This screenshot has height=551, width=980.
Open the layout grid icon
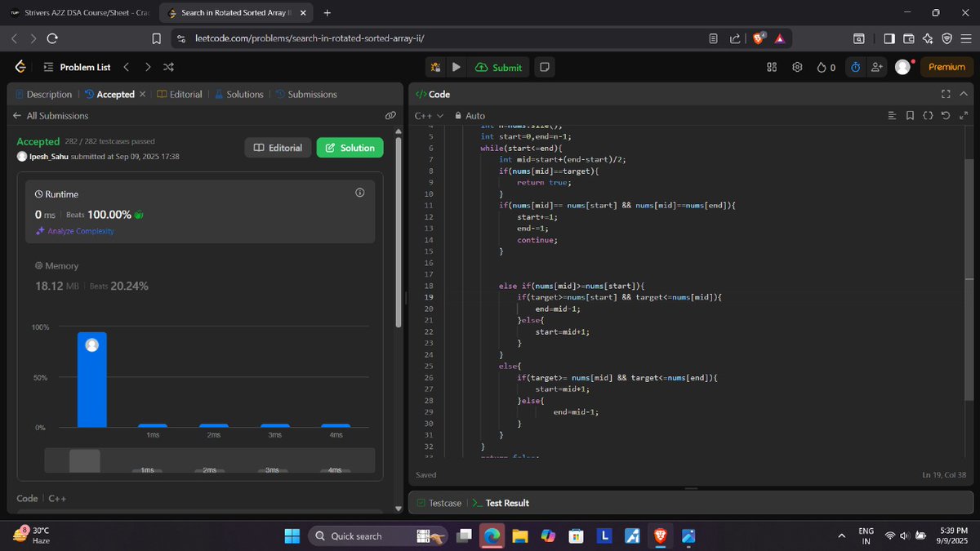coord(772,67)
